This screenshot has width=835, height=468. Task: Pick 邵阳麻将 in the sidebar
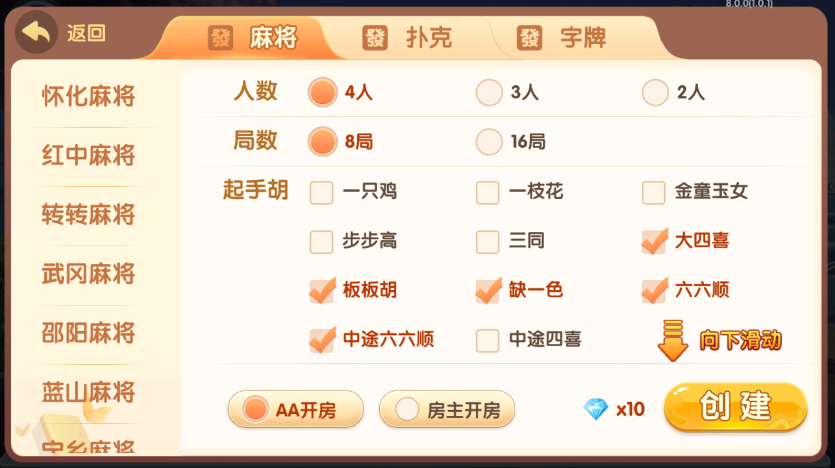click(x=88, y=333)
